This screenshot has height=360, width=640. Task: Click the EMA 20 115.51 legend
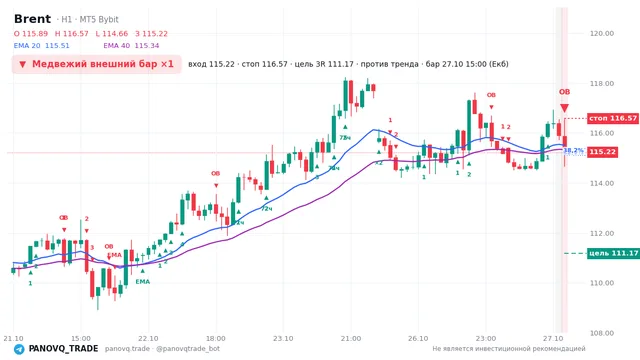coord(42,46)
